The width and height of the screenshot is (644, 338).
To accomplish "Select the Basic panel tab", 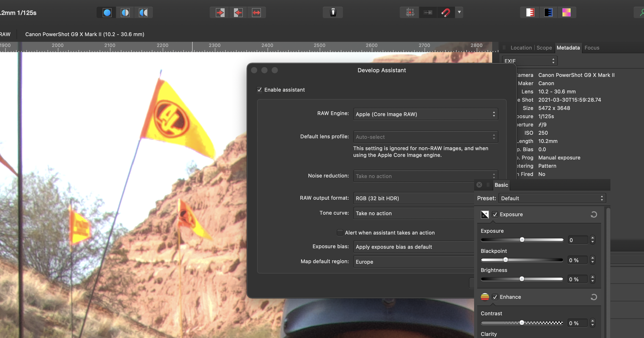I will [501, 185].
